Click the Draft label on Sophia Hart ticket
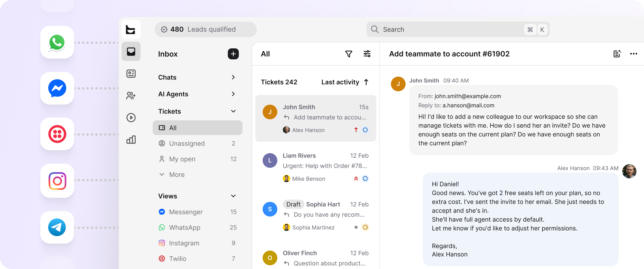 [293, 204]
